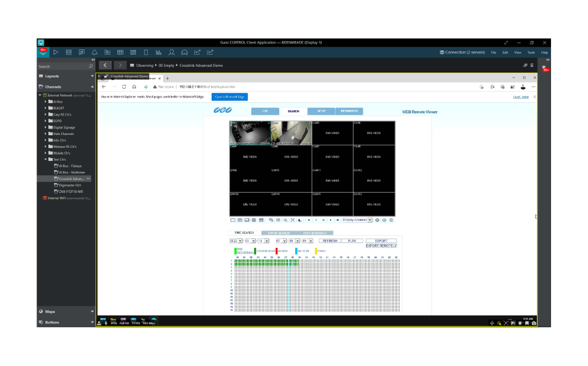Screen dimensions: 588x366
Task: Click the PLAY button in time search
Action: 352,241
